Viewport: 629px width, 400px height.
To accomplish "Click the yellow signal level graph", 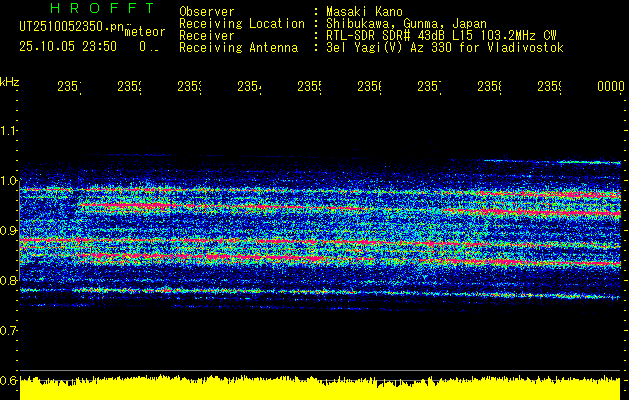I will tap(320, 388).
